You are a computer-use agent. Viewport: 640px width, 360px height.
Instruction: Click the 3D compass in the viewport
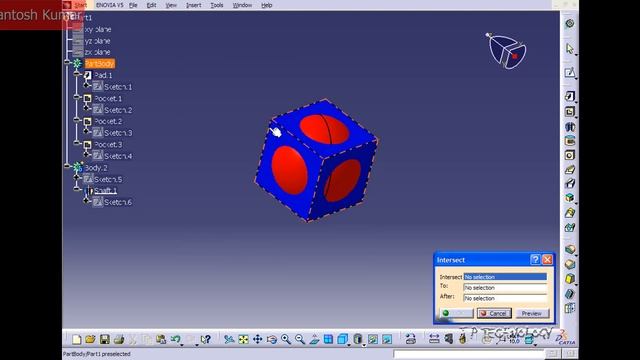tap(507, 51)
